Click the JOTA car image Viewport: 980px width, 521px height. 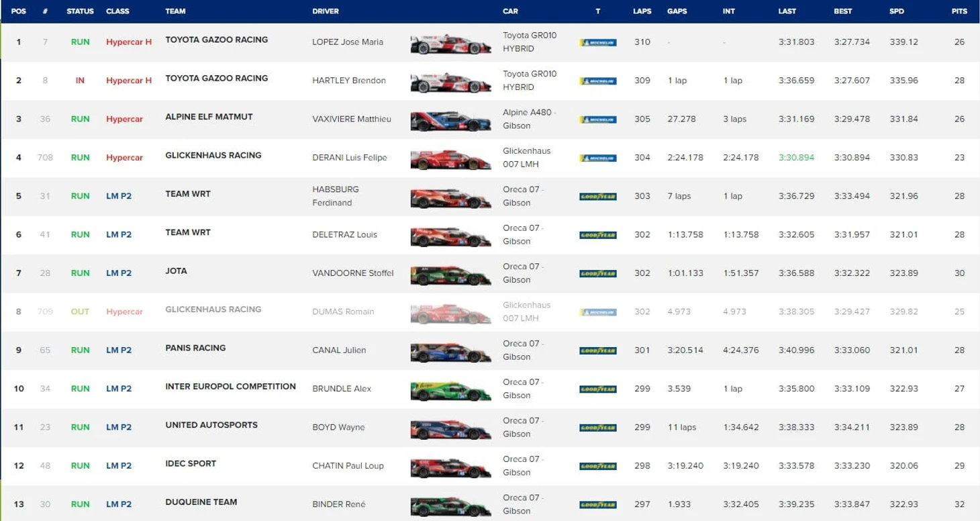[450, 275]
